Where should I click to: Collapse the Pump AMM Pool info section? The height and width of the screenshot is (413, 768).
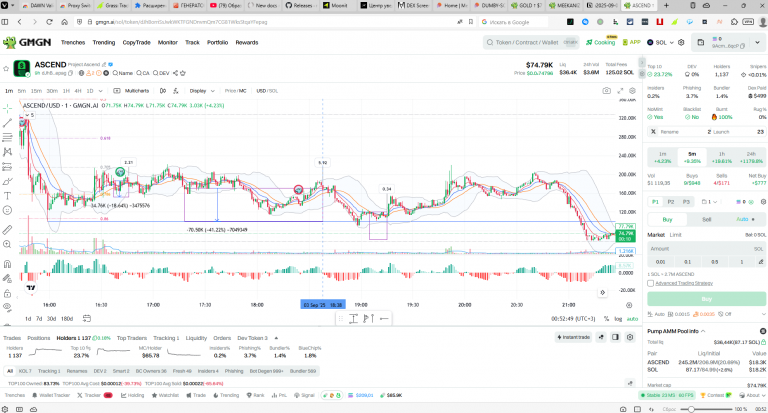pos(703,331)
